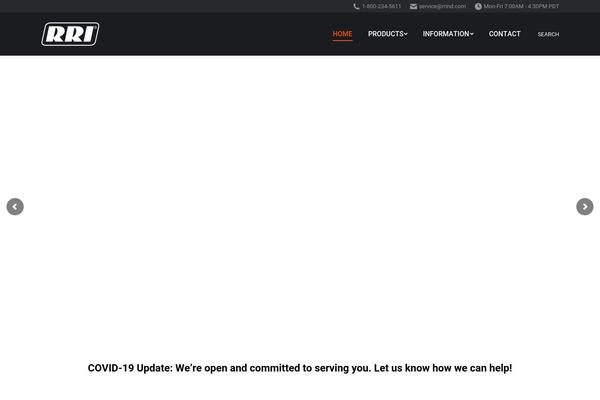Advance the carousel with the right arrow

point(585,207)
